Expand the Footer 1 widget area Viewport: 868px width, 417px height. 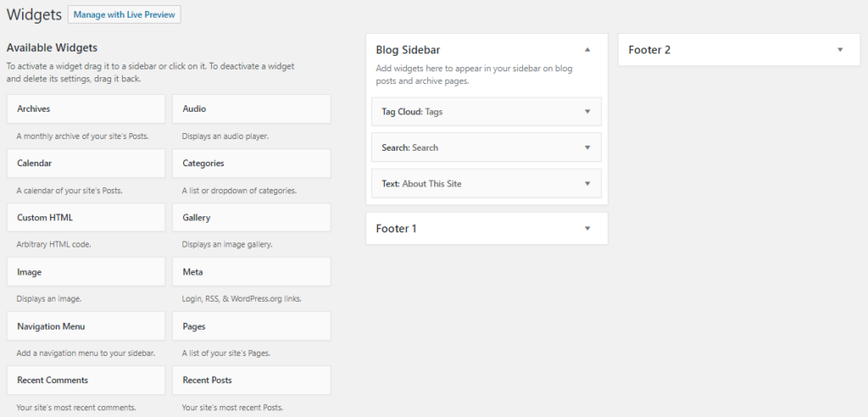coord(587,229)
